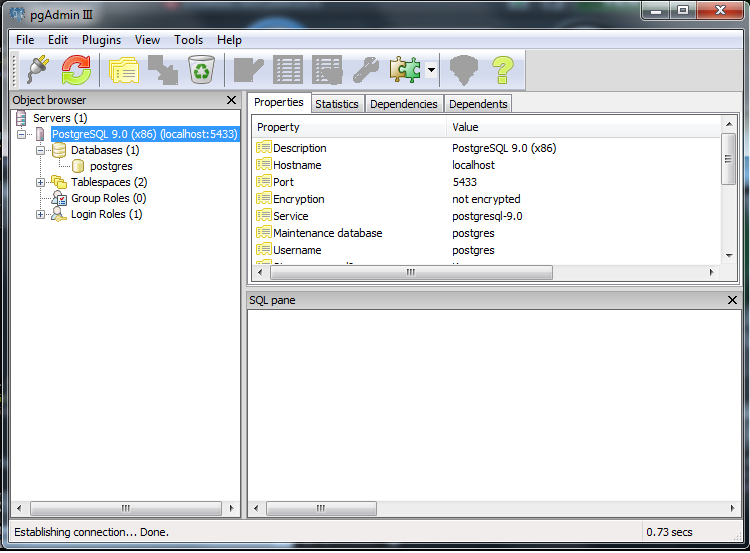Viewport: 750px width, 553px height.
Task: Click the Drop object recycle bin icon
Action: tap(201, 70)
